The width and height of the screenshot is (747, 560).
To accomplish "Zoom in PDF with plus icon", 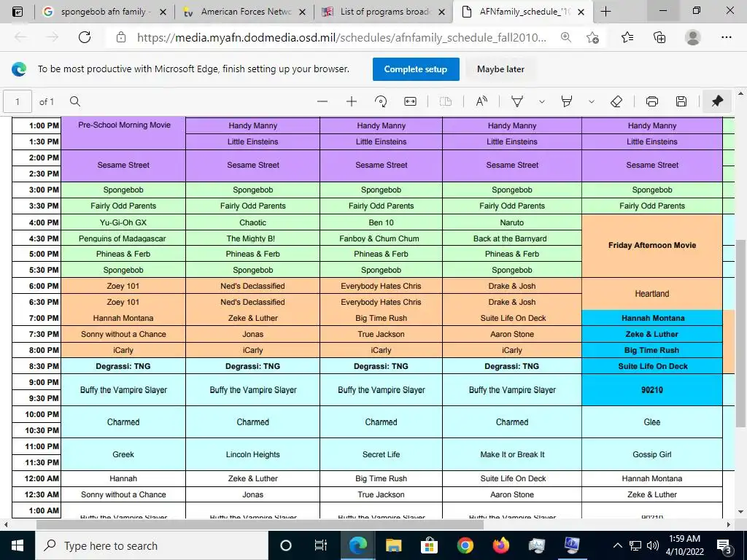I will tap(352, 101).
